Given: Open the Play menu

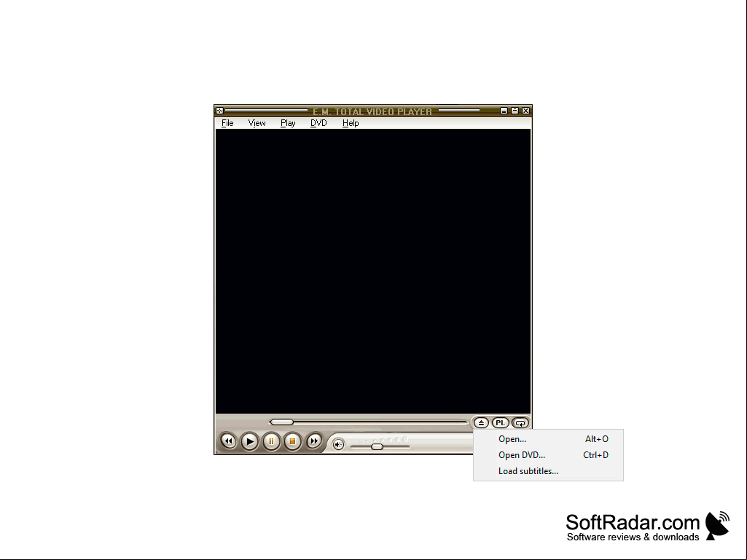Looking at the screenshot, I should (288, 123).
